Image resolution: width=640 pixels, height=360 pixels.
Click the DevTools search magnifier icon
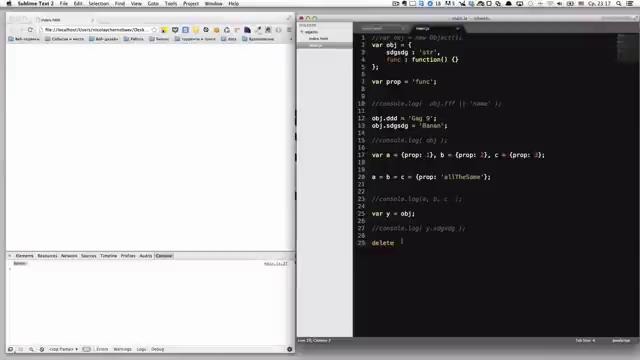tap(31, 349)
